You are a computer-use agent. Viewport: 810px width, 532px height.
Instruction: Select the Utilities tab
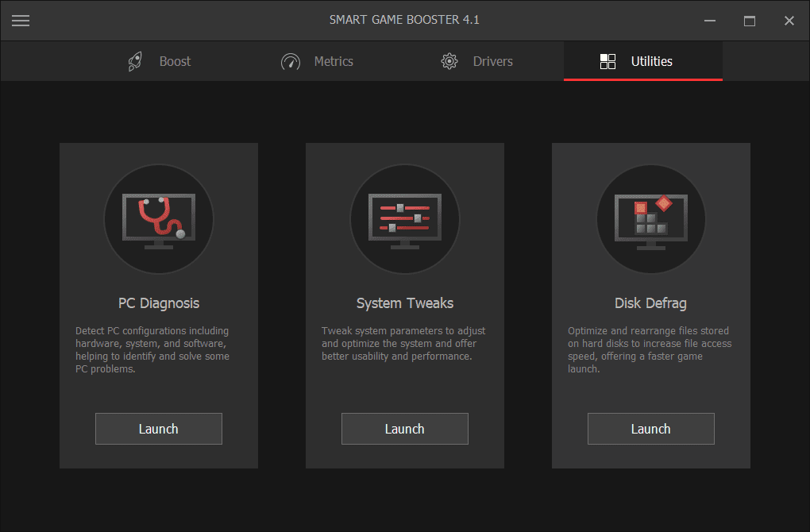[x=642, y=61]
